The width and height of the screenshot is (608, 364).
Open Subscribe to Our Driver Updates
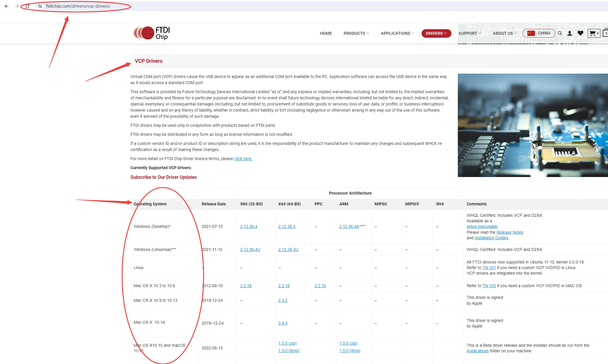point(163,177)
